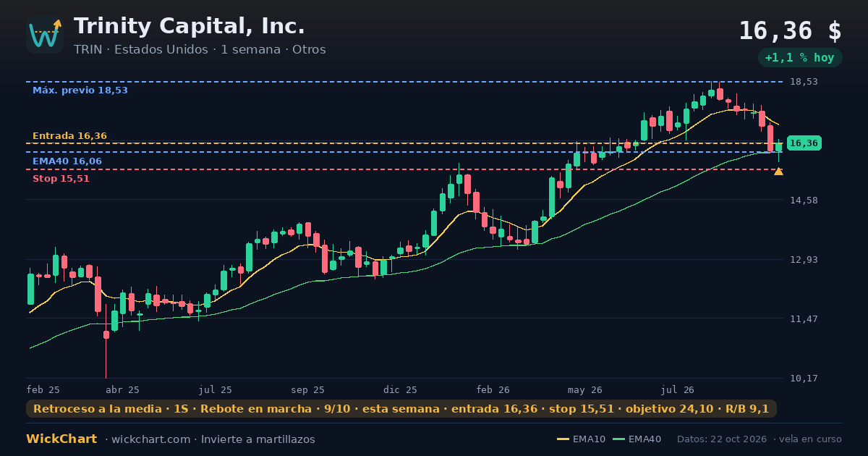Click the large 16,36 $ price
The height and width of the screenshot is (456, 868).
pos(790,31)
